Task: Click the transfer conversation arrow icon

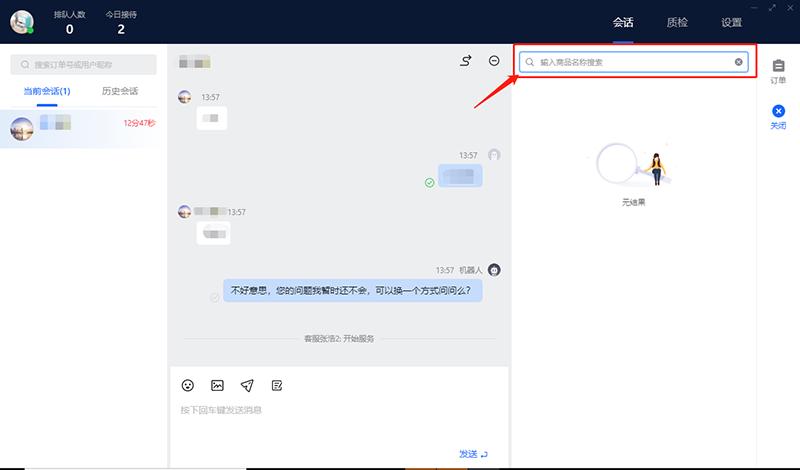Action: tap(465, 61)
